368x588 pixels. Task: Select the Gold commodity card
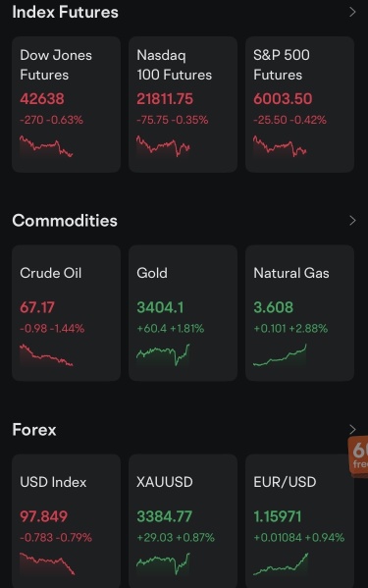pyautogui.click(x=183, y=313)
